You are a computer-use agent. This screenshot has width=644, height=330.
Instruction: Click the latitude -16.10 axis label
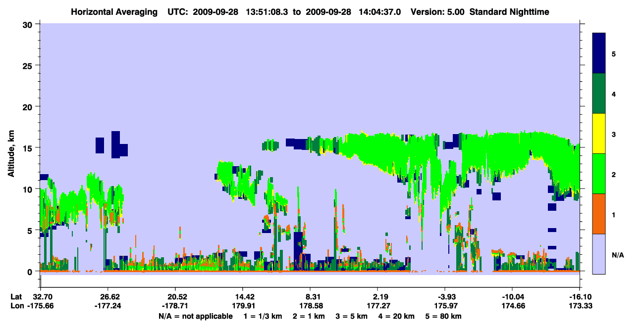click(x=569, y=297)
